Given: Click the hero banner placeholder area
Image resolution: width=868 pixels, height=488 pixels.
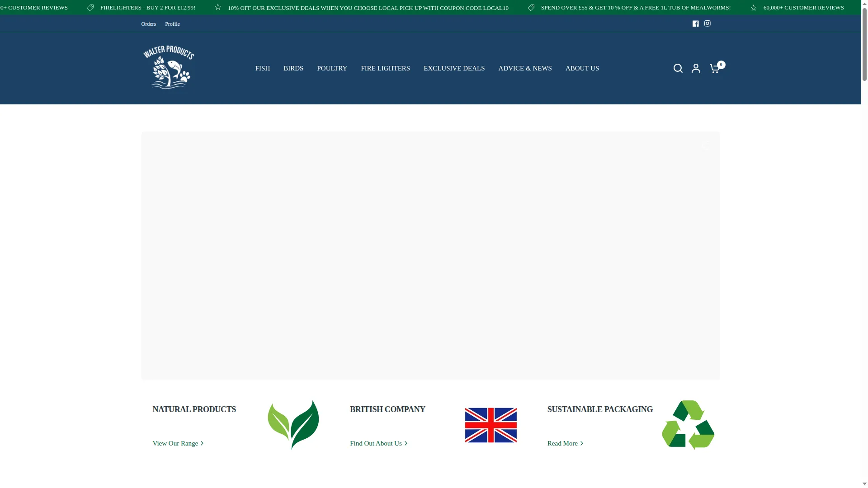Looking at the screenshot, I should (430, 255).
